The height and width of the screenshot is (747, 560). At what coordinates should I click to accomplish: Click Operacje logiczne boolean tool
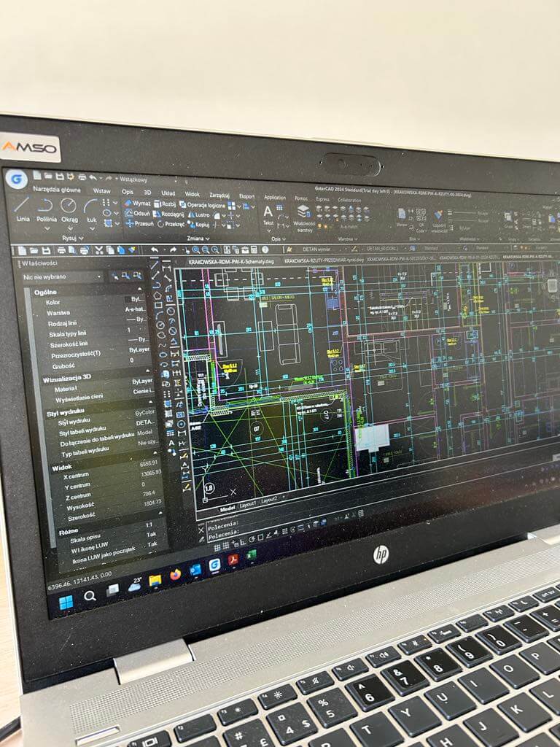(203, 205)
